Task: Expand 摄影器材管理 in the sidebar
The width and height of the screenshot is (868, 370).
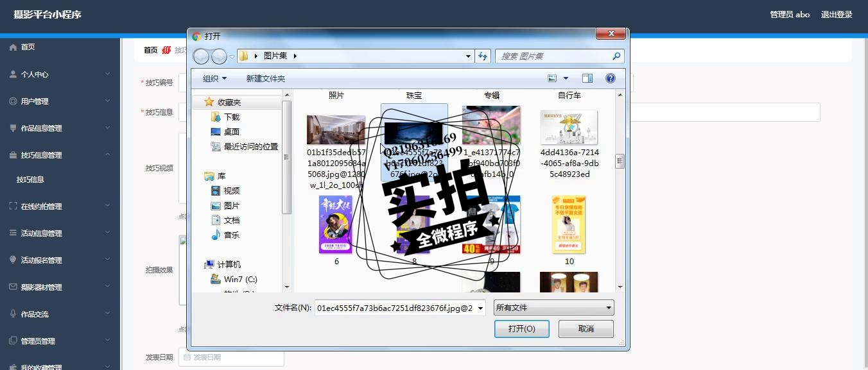Action: [60, 287]
